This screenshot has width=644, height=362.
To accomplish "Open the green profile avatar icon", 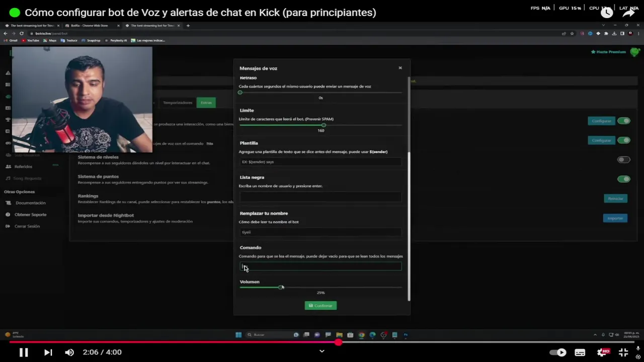I will pyautogui.click(x=635, y=52).
